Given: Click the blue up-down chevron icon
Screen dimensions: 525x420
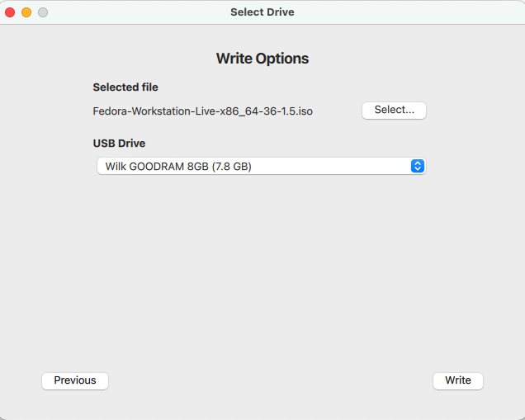Looking at the screenshot, I should pyautogui.click(x=418, y=167).
